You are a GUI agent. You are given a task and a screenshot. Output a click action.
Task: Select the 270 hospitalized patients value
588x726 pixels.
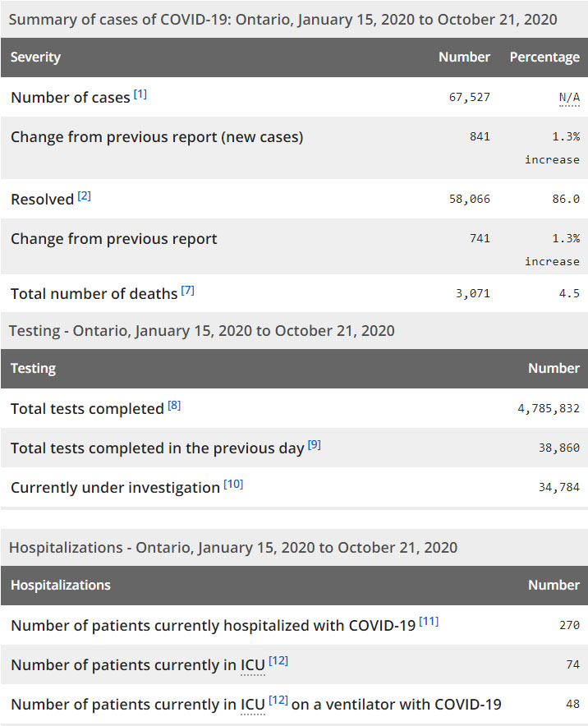[569, 625]
